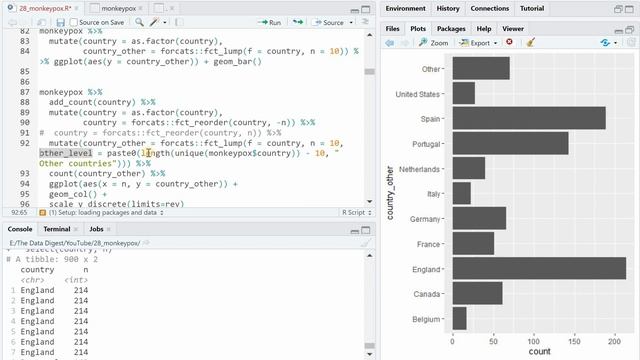Save the current R script with the floppy icon
Viewport: 640px width, 360px height.
click(x=60, y=22)
